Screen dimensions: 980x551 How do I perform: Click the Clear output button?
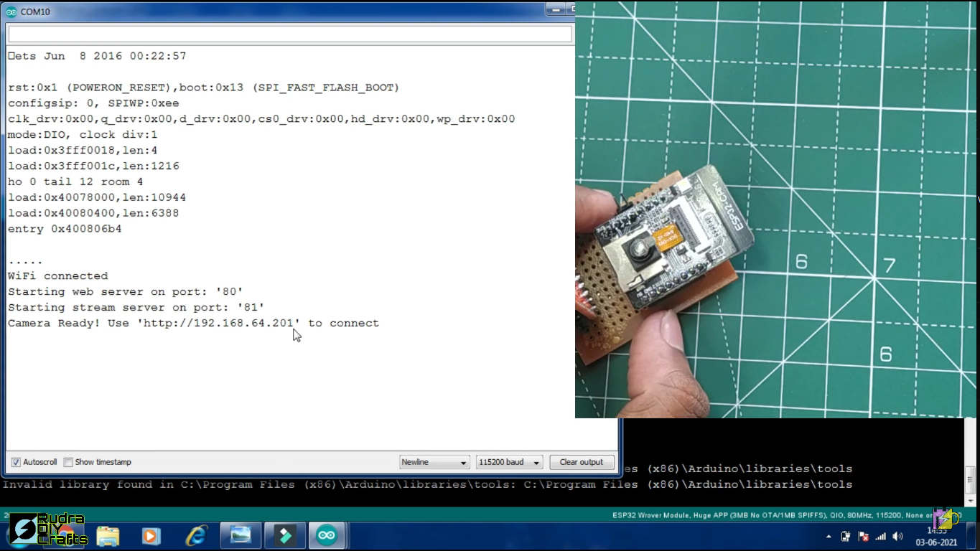tap(582, 462)
